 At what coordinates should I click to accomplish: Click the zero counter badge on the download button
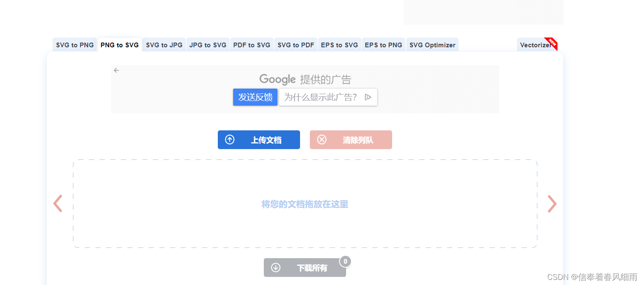point(345,261)
